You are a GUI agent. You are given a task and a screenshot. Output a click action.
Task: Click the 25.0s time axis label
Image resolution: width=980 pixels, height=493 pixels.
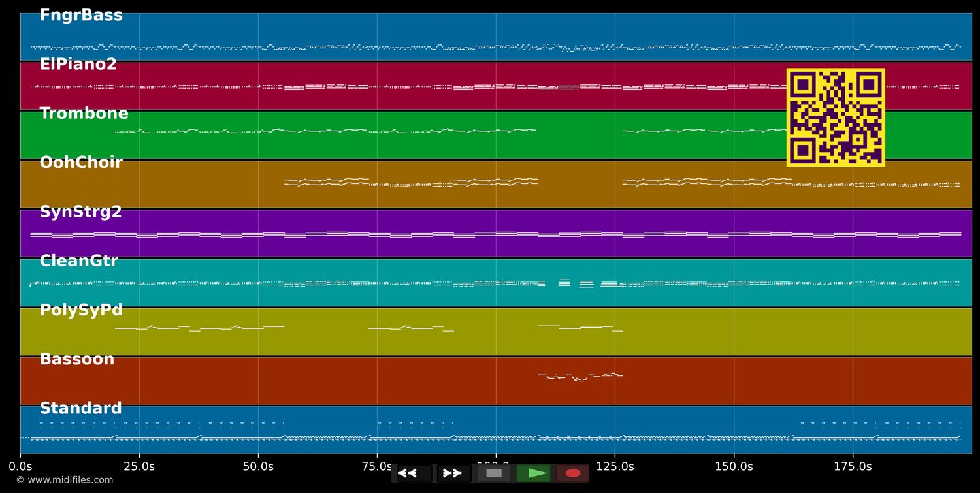pyautogui.click(x=139, y=466)
